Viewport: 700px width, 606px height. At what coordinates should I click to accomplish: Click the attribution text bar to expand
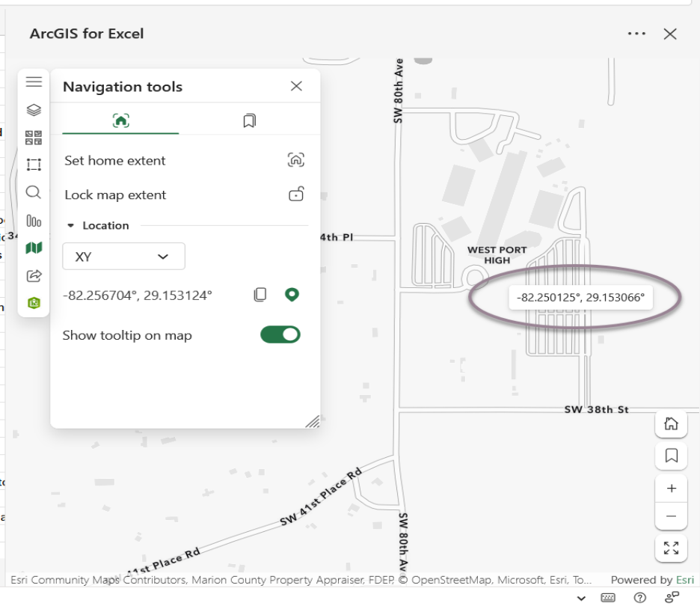[301, 580]
